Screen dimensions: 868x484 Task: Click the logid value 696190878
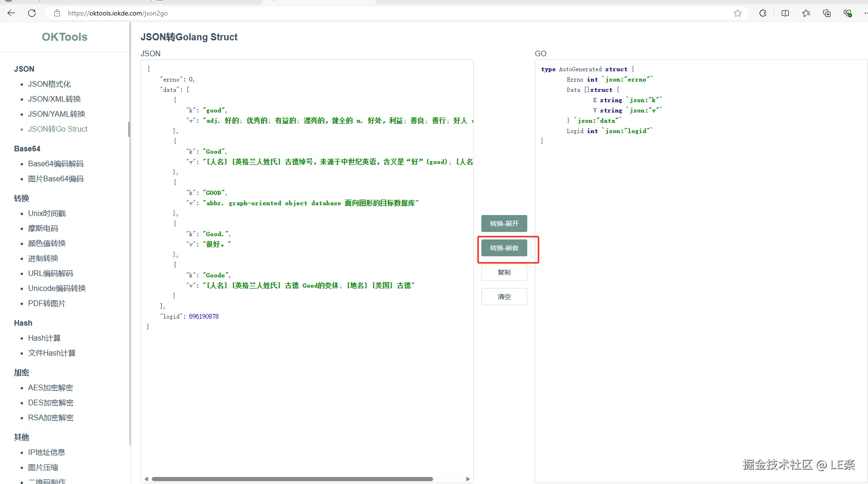(204, 316)
